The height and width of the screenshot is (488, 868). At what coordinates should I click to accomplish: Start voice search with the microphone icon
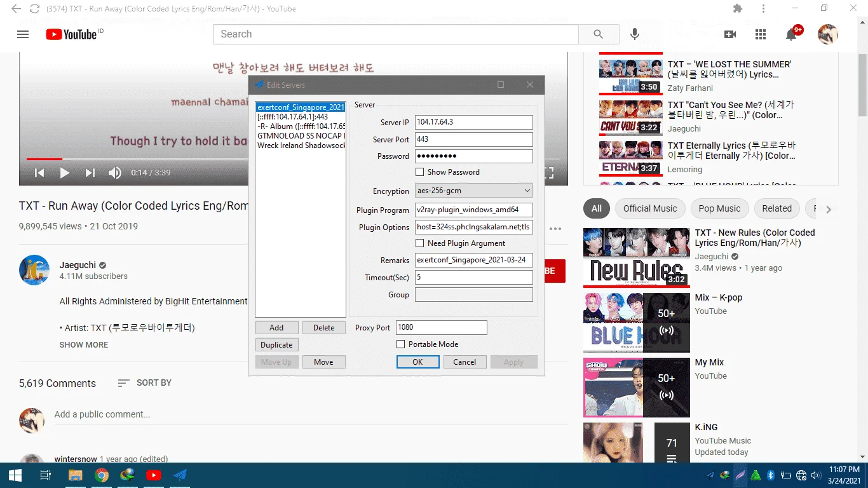click(634, 34)
